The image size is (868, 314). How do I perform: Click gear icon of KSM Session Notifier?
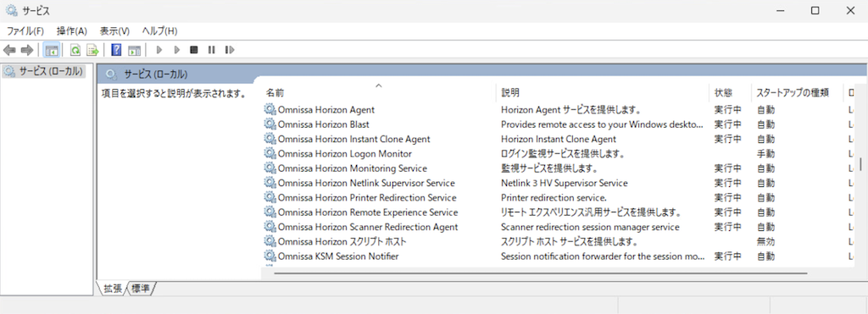270,256
